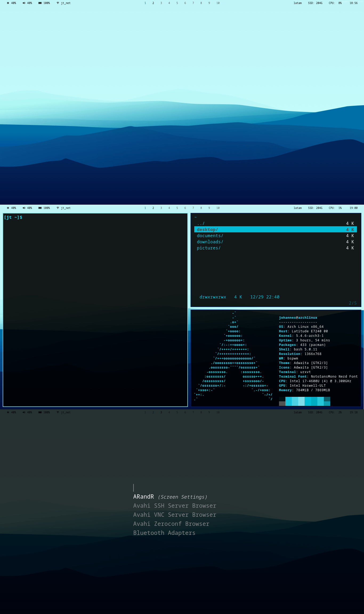This screenshot has width=364, height=614.
Task: Click the Host: Latitude E7240 line
Action: tap(304, 331)
